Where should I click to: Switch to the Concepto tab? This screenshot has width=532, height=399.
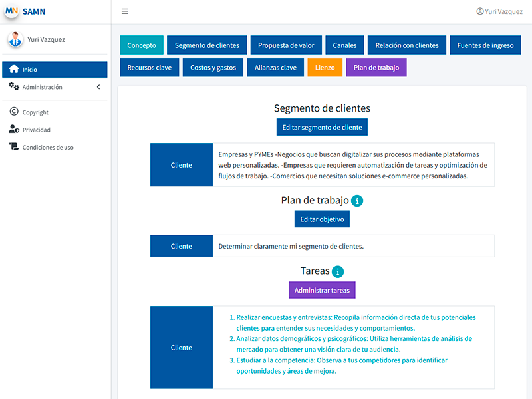(142, 45)
